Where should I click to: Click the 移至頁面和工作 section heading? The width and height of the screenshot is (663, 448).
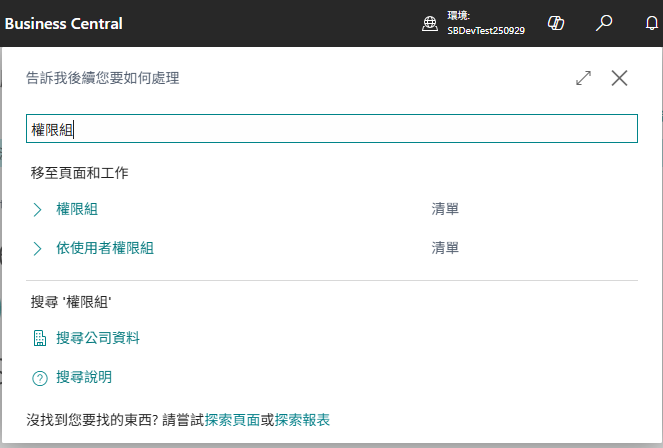coord(79,173)
